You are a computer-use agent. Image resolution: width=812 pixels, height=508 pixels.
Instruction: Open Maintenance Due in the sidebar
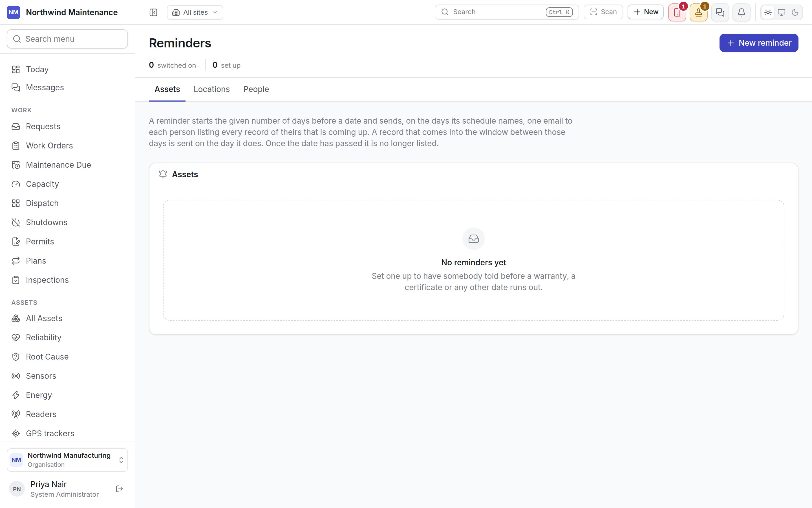(x=67, y=165)
